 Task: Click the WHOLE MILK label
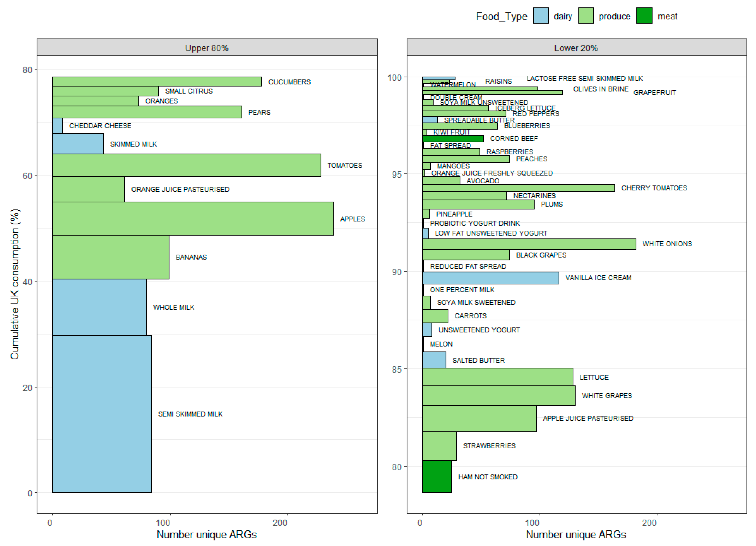coord(174,307)
